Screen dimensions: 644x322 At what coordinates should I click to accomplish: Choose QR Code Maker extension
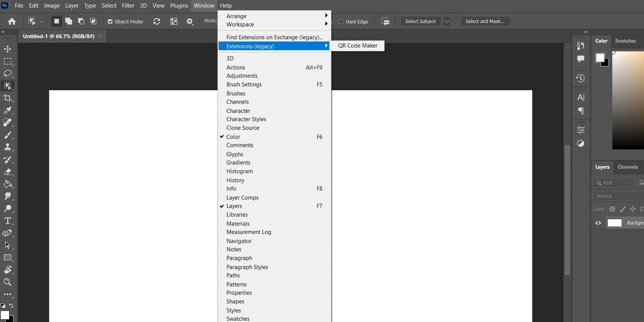(x=357, y=46)
